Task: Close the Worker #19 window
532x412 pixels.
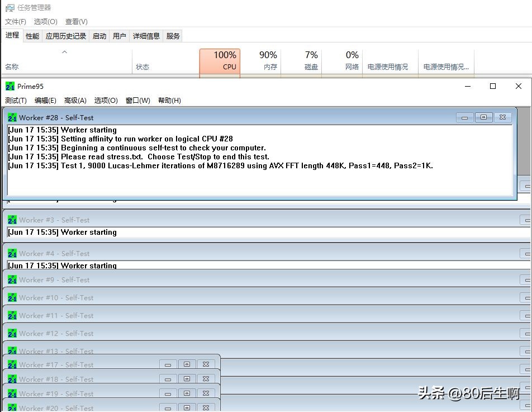Action: click(206, 394)
